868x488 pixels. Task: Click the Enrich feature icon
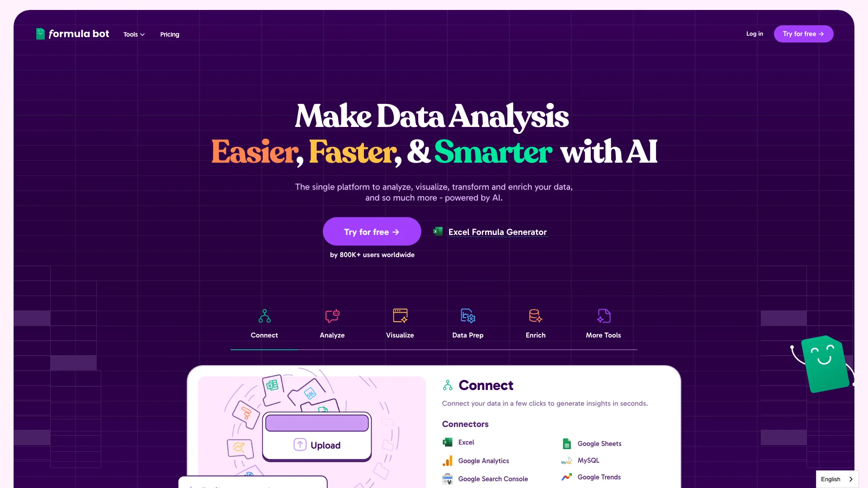(x=535, y=316)
